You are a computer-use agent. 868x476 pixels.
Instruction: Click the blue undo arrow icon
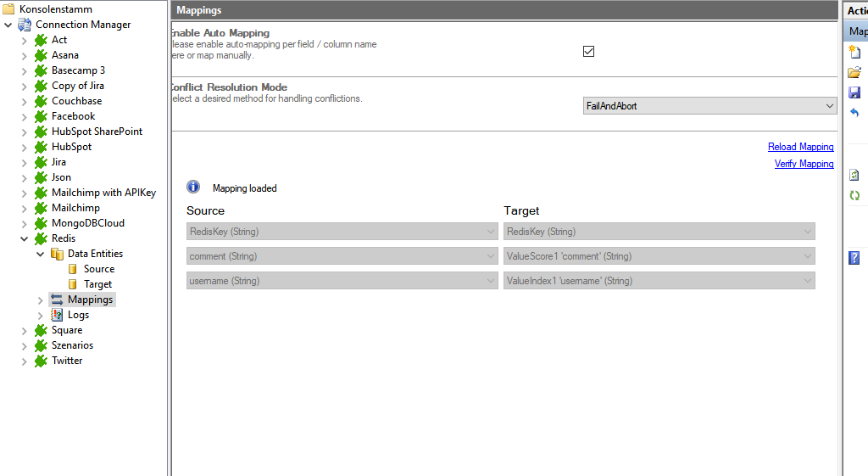(854, 113)
